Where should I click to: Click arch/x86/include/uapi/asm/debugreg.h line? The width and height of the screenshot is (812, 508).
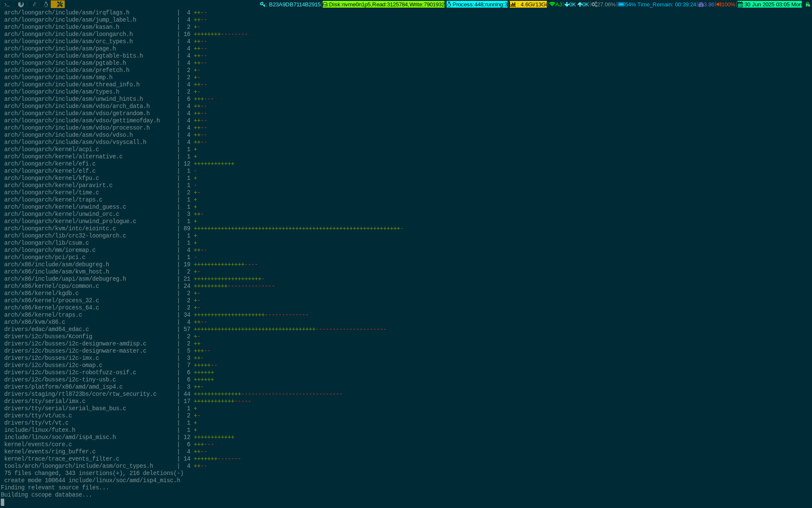tap(134, 279)
